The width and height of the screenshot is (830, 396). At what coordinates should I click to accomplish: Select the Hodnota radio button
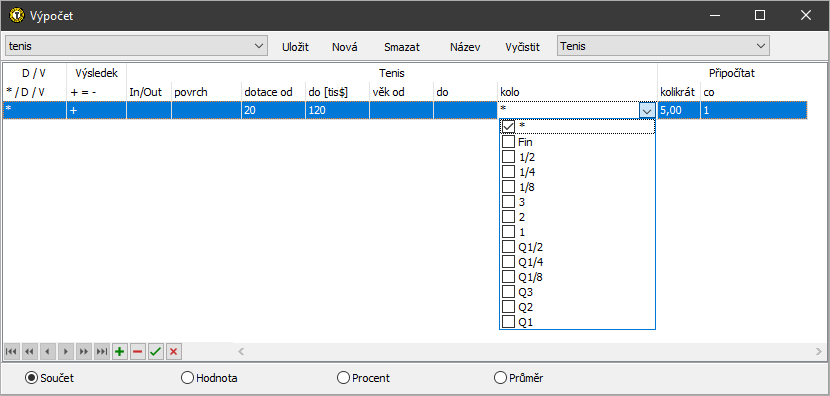[x=187, y=378]
